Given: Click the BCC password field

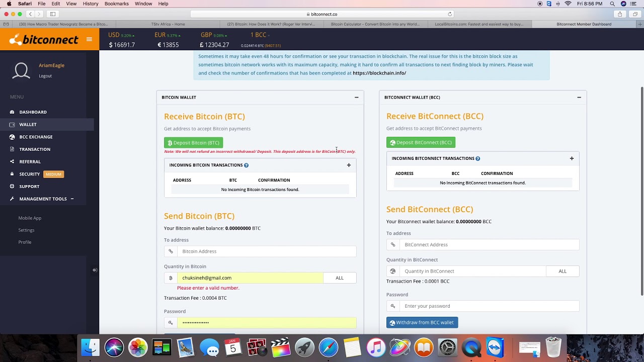Looking at the screenshot, I should (x=489, y=306).
